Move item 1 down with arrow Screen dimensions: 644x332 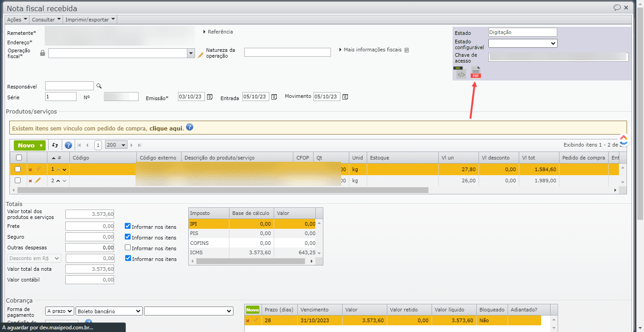click(x=64, y=169)
